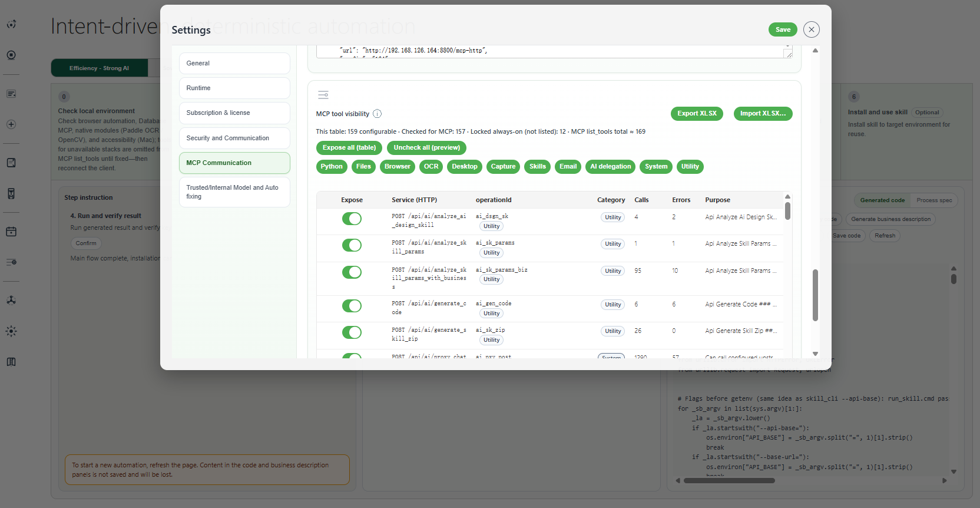Click the tool table scrollbar up arrow
Screen dimensions: 980x508
pos(787,197)
